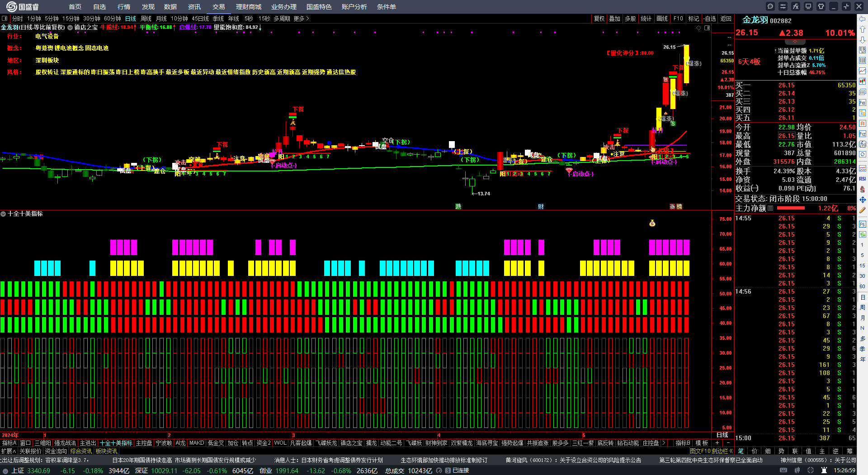Open the status bar index dropdown arrow
Viewport: 868px width, 475px height.
(x=5, y=470)
